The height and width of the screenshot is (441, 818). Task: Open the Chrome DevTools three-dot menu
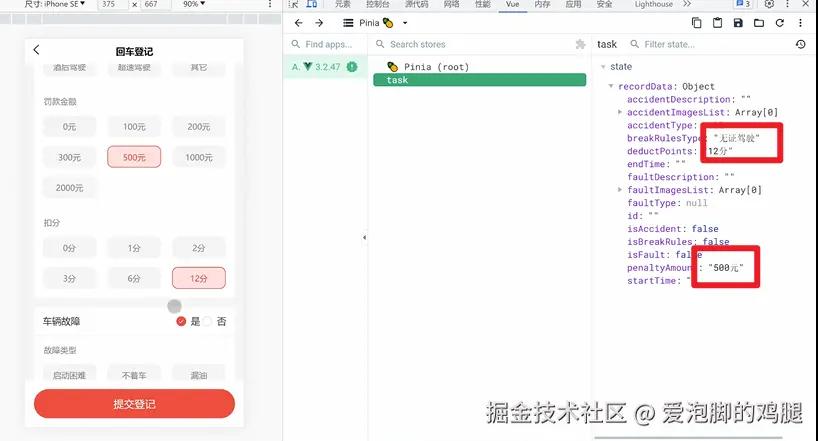[787, 4]
